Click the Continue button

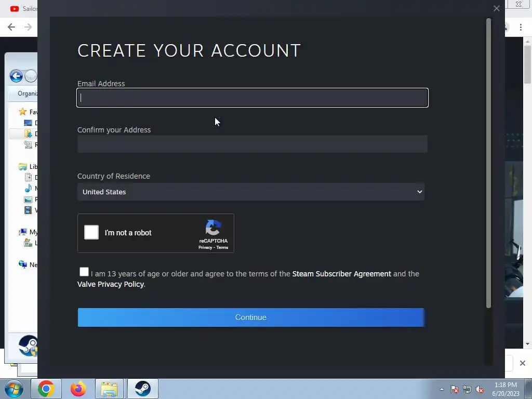click(x=251, y=317)
